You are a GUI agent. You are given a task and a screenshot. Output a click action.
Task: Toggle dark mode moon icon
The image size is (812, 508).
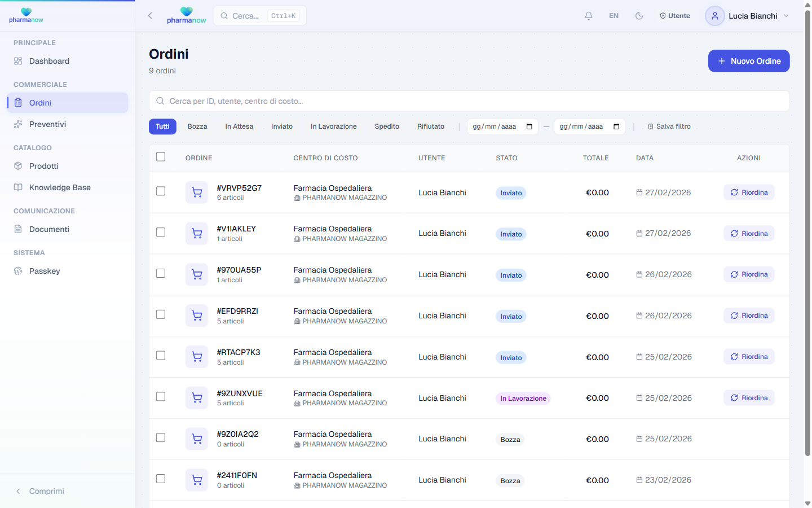point(639,16)
